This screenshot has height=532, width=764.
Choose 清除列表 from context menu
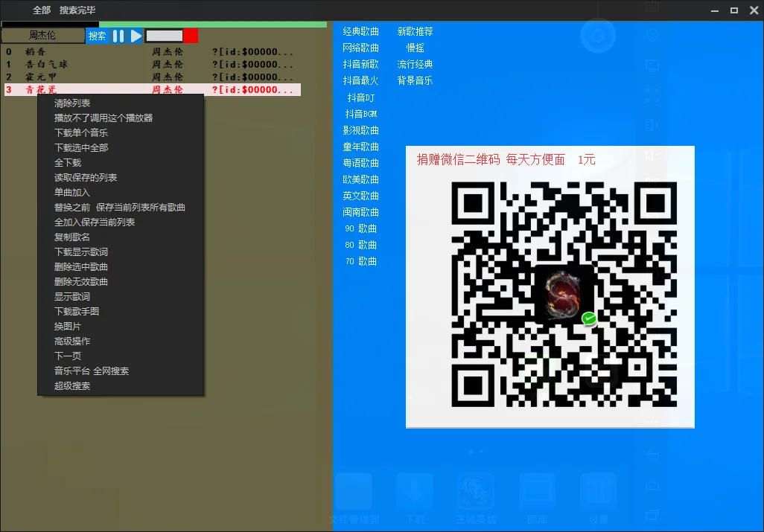pyautogui.click(x=72, y=103)
